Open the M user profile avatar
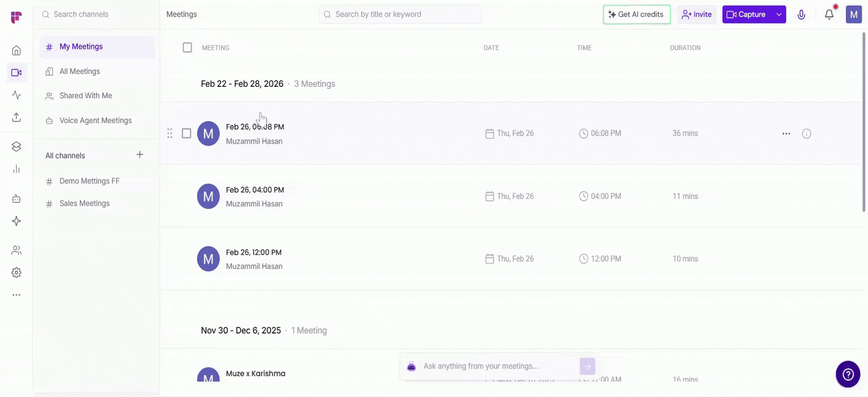The height and width of the screenshot is (397, 868). pyautogui.click(x=854, y=14)
